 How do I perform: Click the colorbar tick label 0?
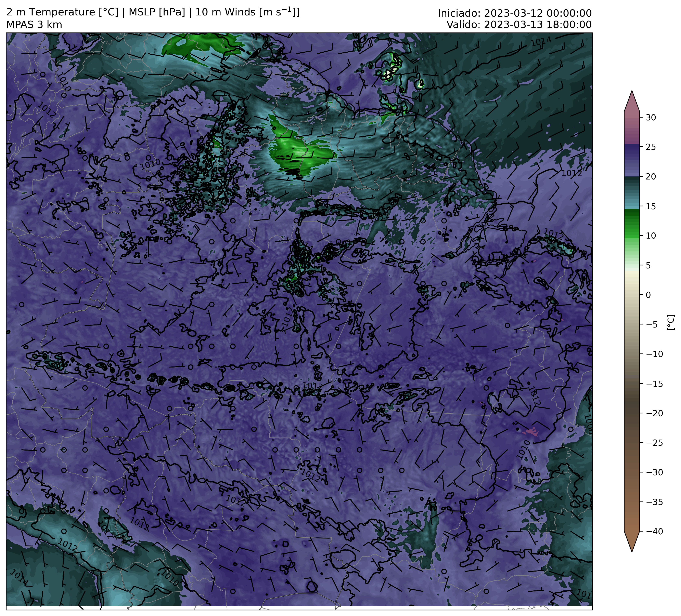point(648,295)
